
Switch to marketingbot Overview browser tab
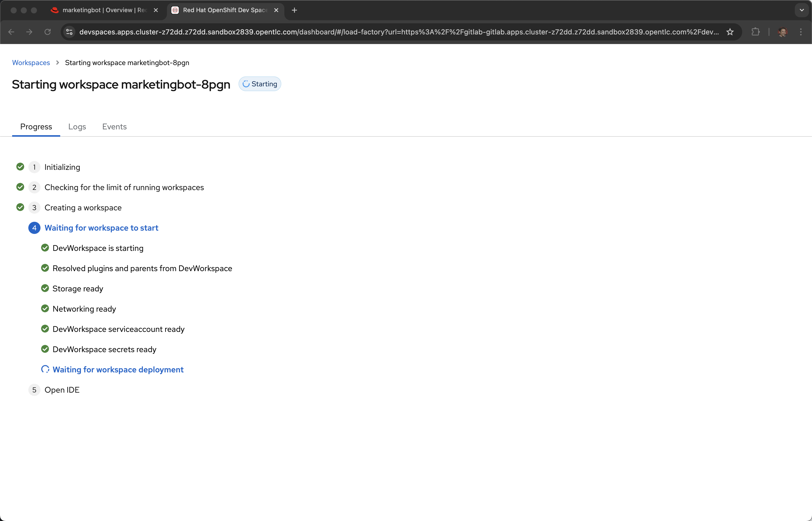click(101, 10)
